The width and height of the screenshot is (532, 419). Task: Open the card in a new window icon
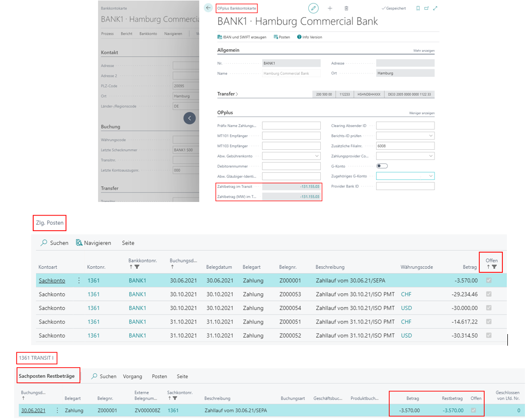point(426,8)
